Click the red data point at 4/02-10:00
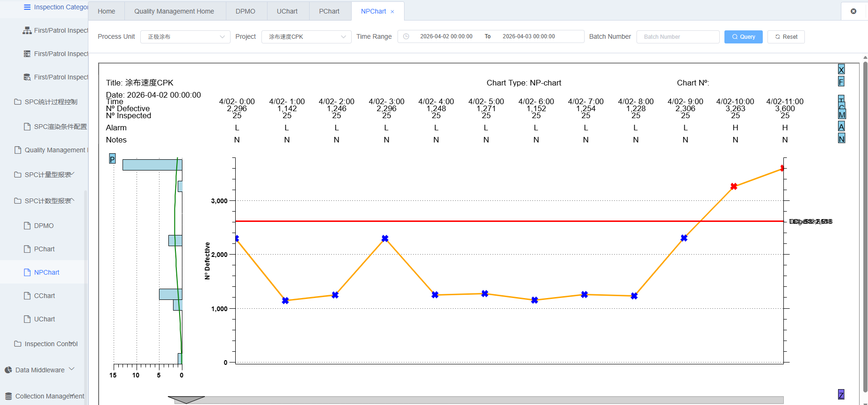868x405 pixels. [x=734, y=186]
